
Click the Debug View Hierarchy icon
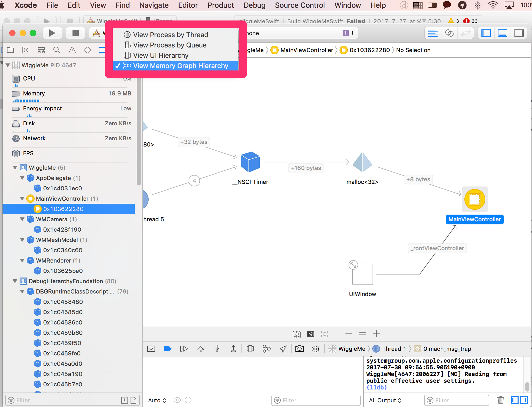pos(250,349)
